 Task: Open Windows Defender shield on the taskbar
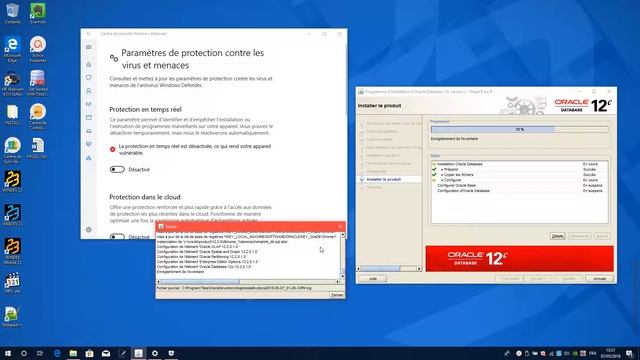(x=171, y=353)
